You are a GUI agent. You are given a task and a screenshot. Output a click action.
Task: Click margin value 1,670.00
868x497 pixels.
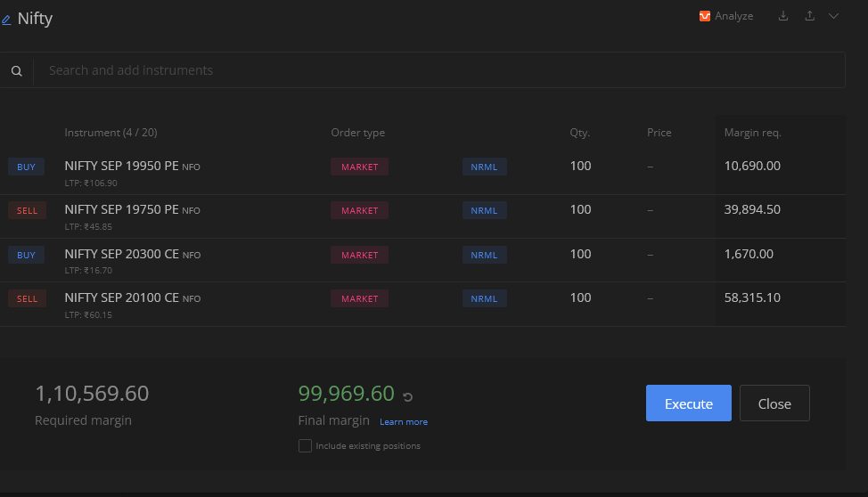(749, 254)
